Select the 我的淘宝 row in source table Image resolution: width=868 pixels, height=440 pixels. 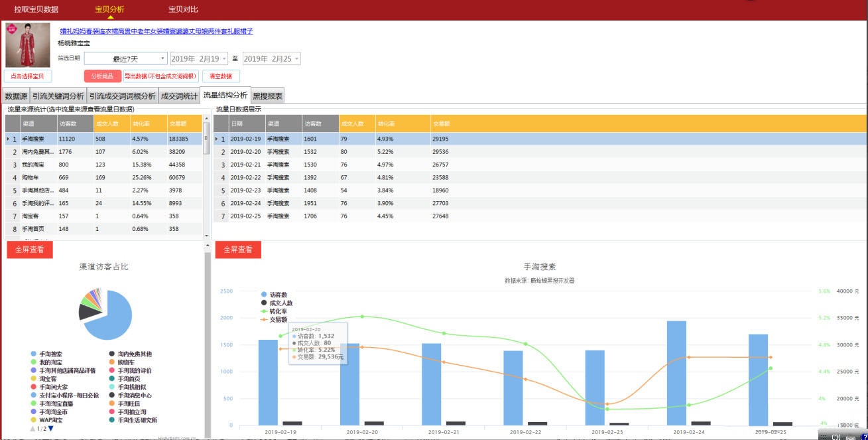pos(104,165)
